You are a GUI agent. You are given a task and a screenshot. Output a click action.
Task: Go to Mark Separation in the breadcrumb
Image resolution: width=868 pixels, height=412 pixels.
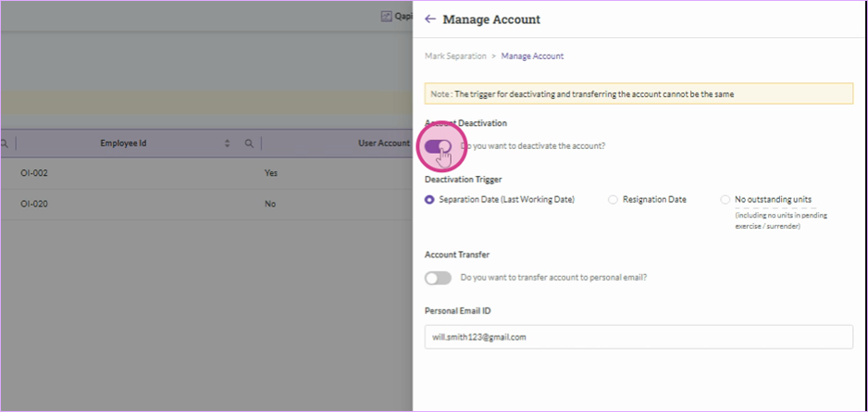(455, 56)
